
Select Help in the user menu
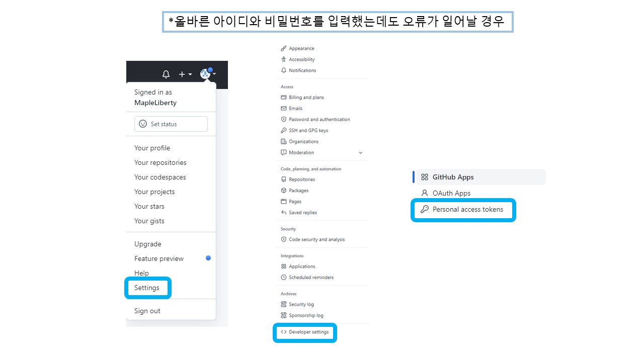[141, 273]
